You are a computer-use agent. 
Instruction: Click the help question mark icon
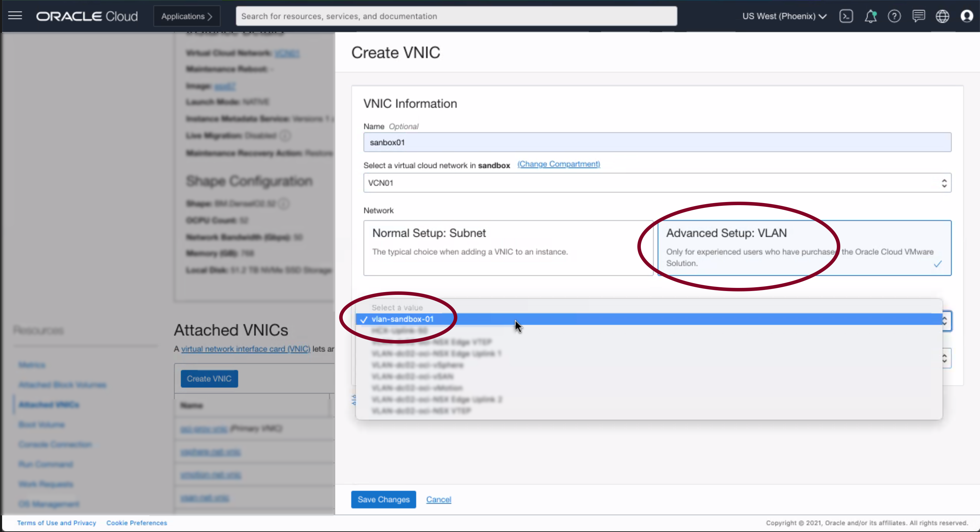pyautogui.click(x=894, y=16)
